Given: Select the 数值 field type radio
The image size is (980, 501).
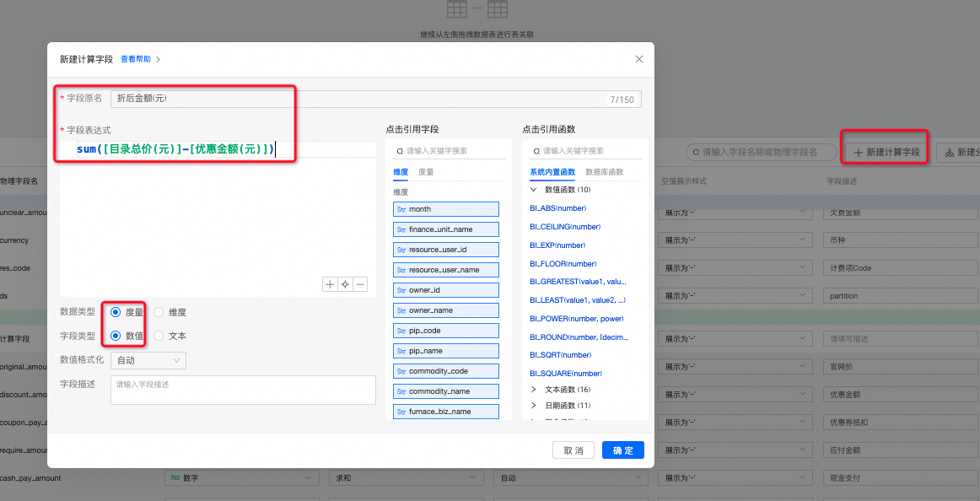Looking at the screenshot, I should coord(116,336).
